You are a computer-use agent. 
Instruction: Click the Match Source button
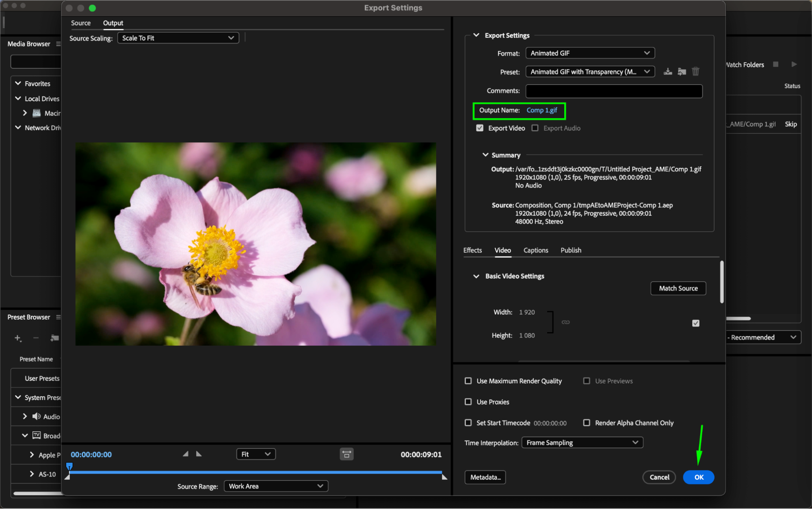(678, 288)
